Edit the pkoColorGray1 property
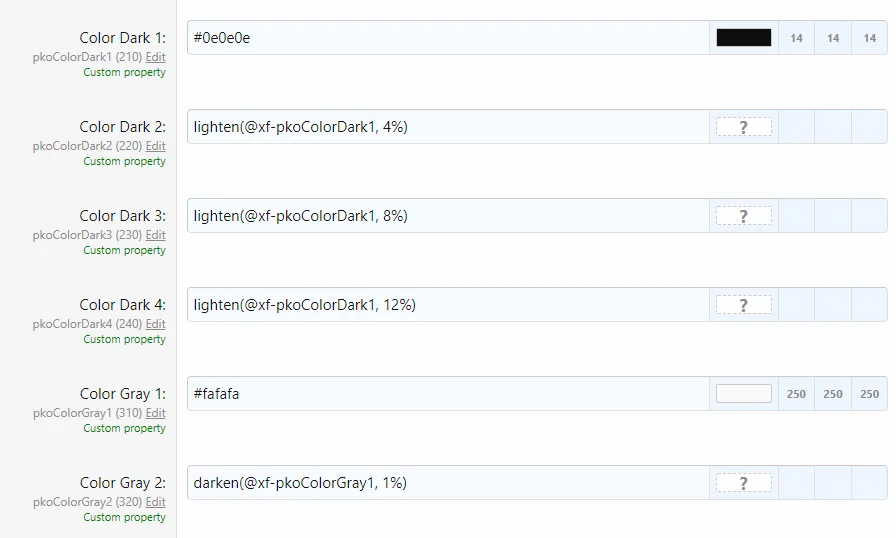 tap(155, 413)
